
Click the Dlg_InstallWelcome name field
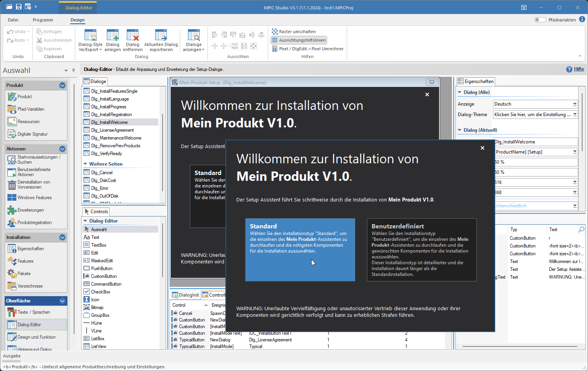[535, 142]
